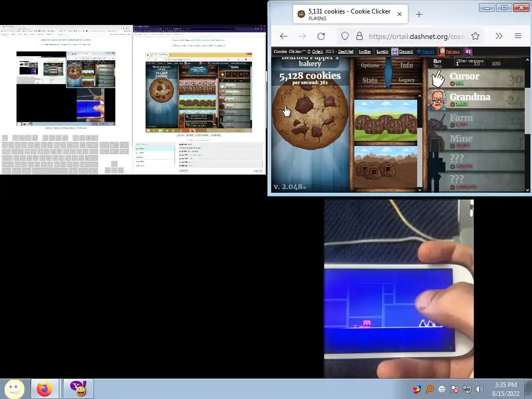Click the orange magnifier tray icon
The width and height of the screenshot is (532, 399).
click(x=429, y=389)
